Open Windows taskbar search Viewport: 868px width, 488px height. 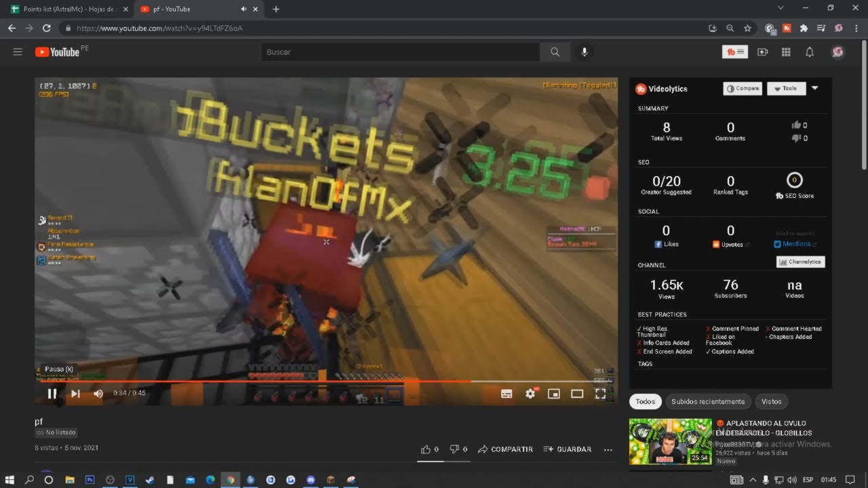[29, 480]
